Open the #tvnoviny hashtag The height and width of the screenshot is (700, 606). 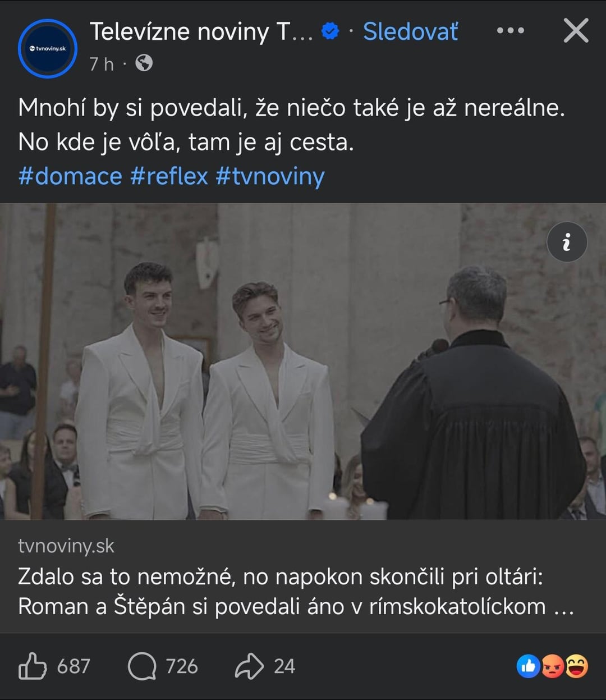(270, 176)
